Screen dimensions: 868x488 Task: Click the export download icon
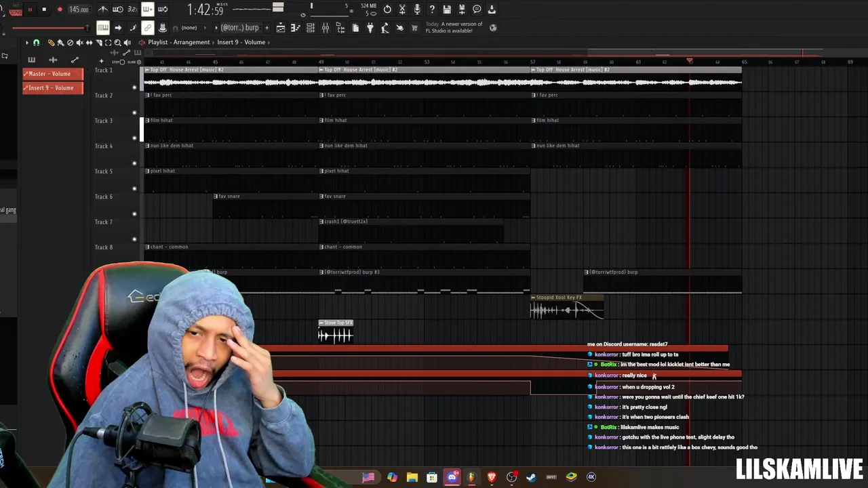(492, 9)
